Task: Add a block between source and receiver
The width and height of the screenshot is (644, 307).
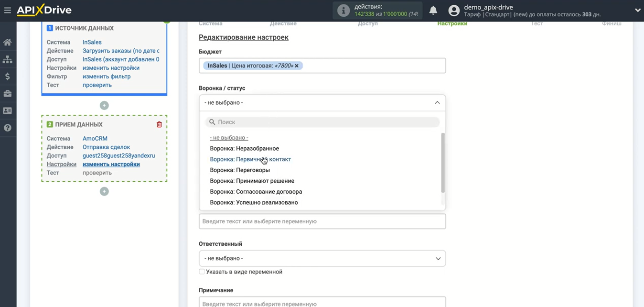Action: point(104,105)
